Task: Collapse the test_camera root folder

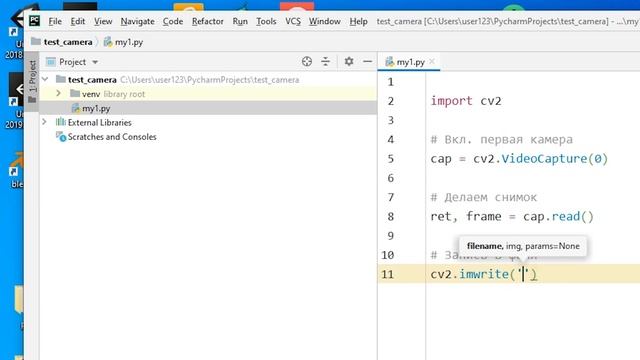Action: coord(45,79)
